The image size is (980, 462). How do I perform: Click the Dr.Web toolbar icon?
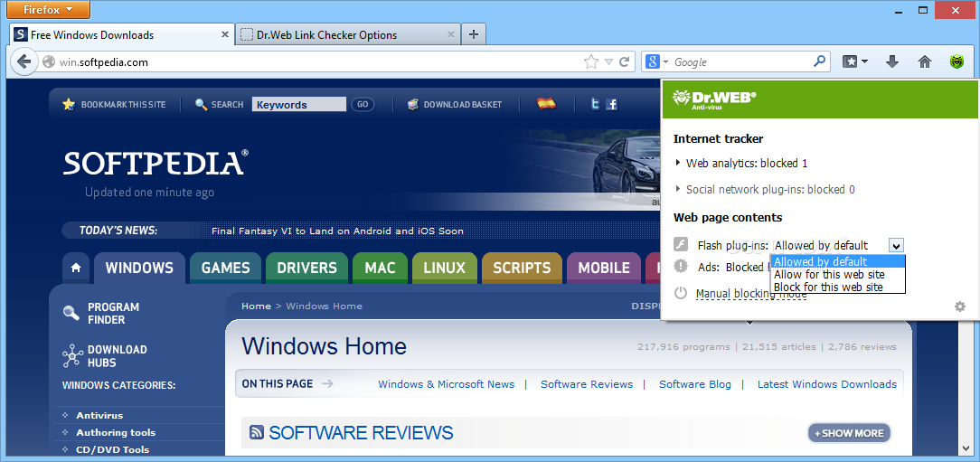click(956, 61)
